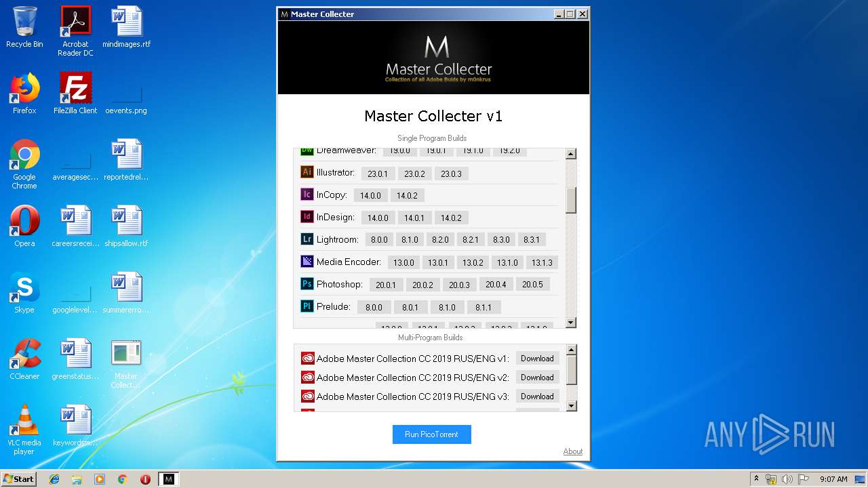
Task: Open Windows Explorer from the taskbar
Action: (x=77, y=479)
